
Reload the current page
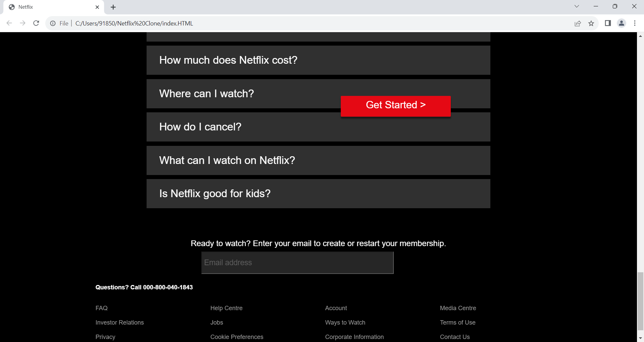click(36, 23)
